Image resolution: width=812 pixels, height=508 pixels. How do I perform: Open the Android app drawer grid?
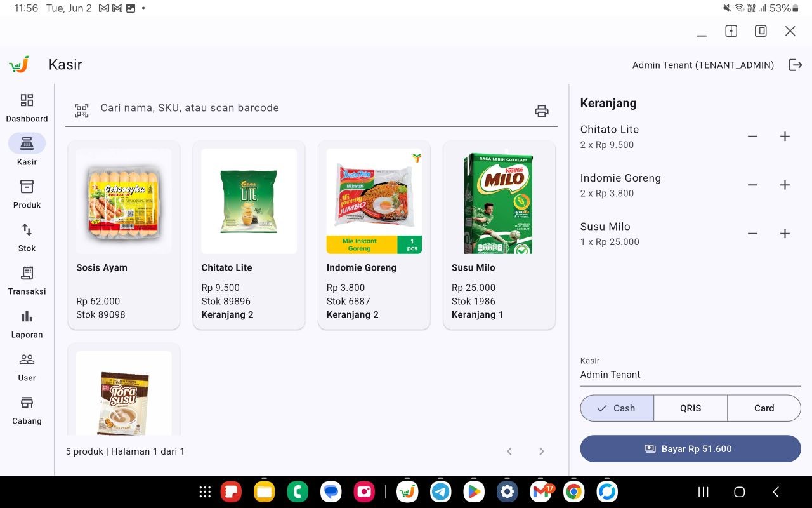(x=205, y=491)
